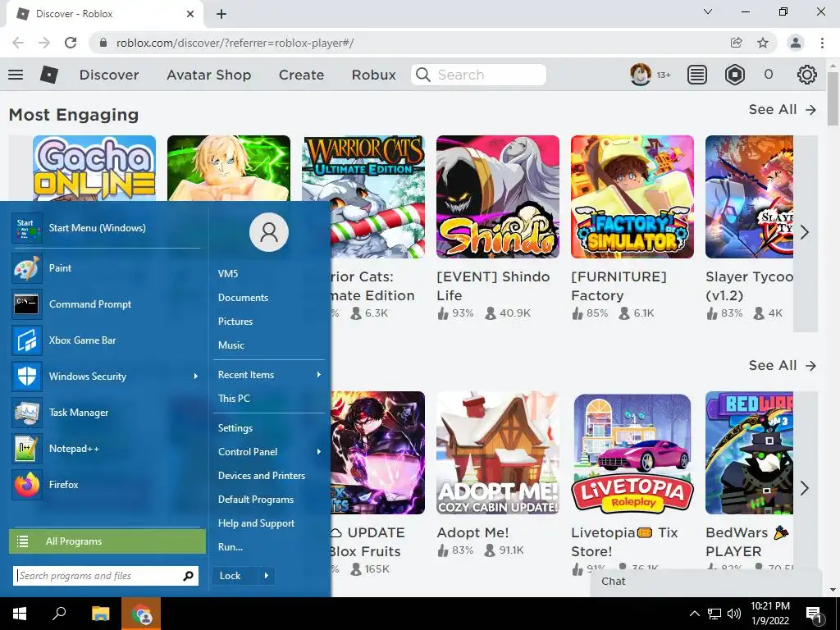840x630 pixels.
Task: Open Settings from the start menu
Action: [235, 427]
